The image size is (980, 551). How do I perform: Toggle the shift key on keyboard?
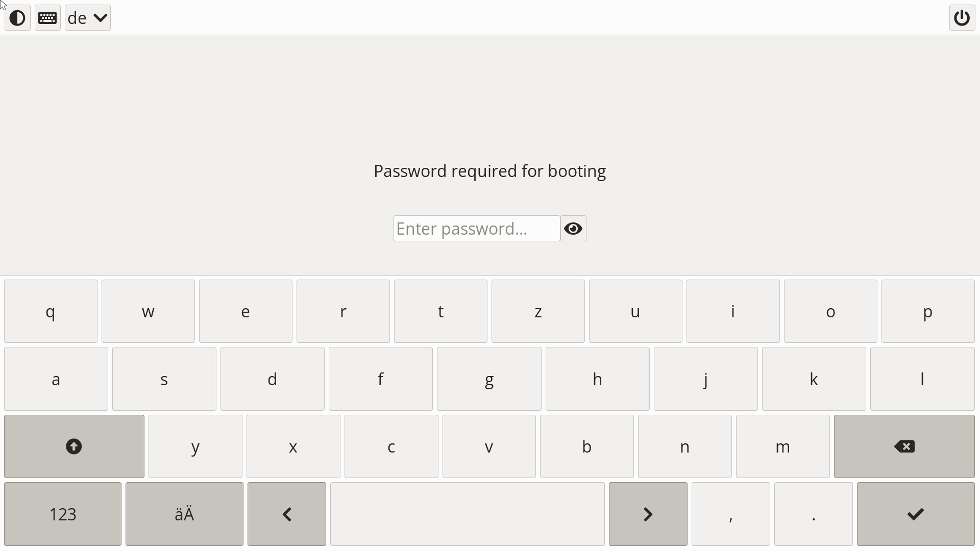pyautogui.click(x=74, y=446)
